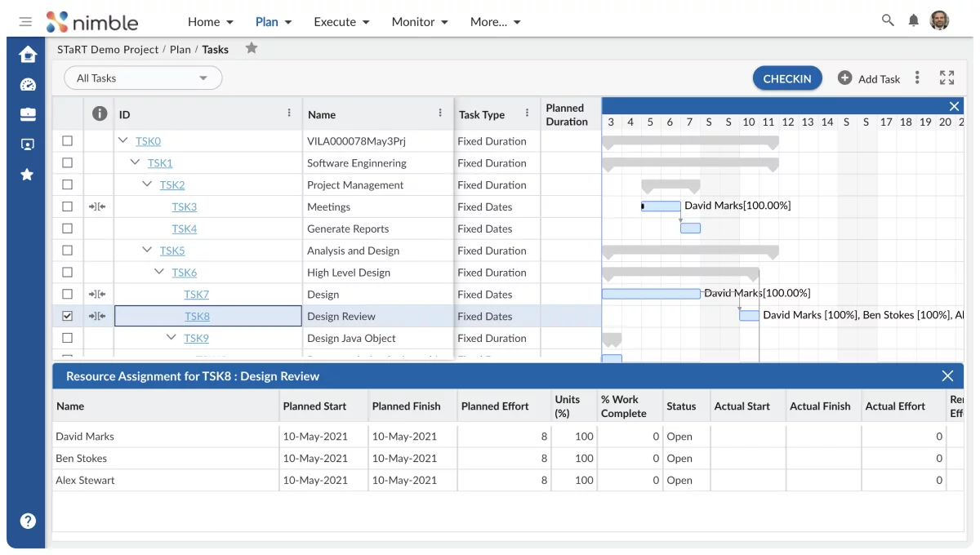
Task: Open the notifications bell
Action: 913,21
